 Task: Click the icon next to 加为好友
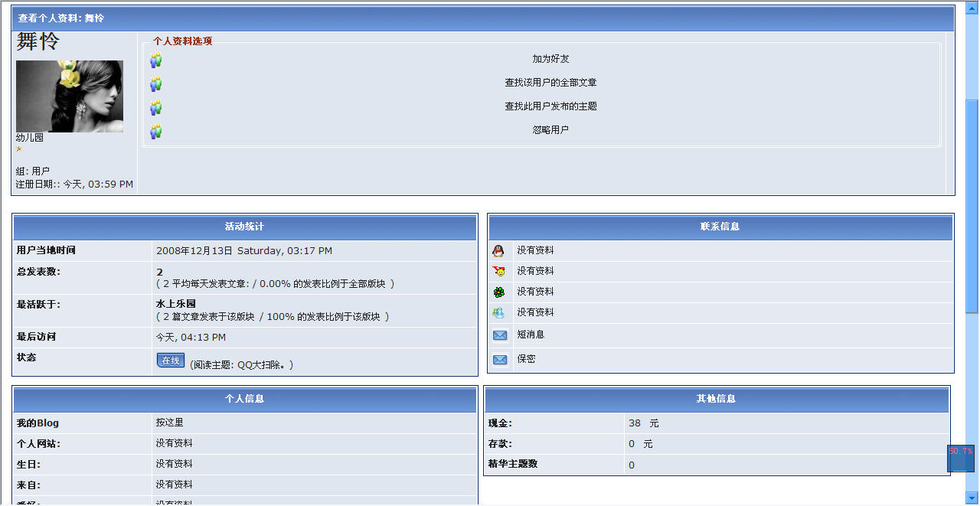click(x=156, y=60)
